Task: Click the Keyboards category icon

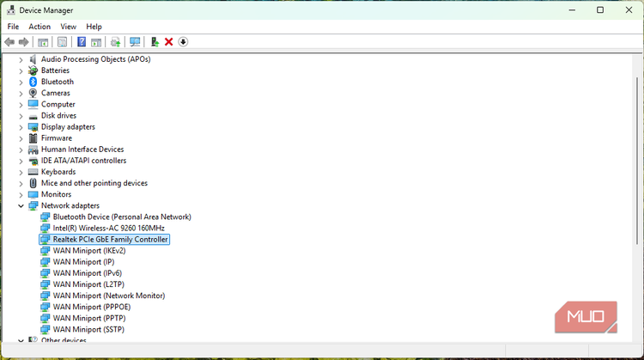Action: [33, 172]
